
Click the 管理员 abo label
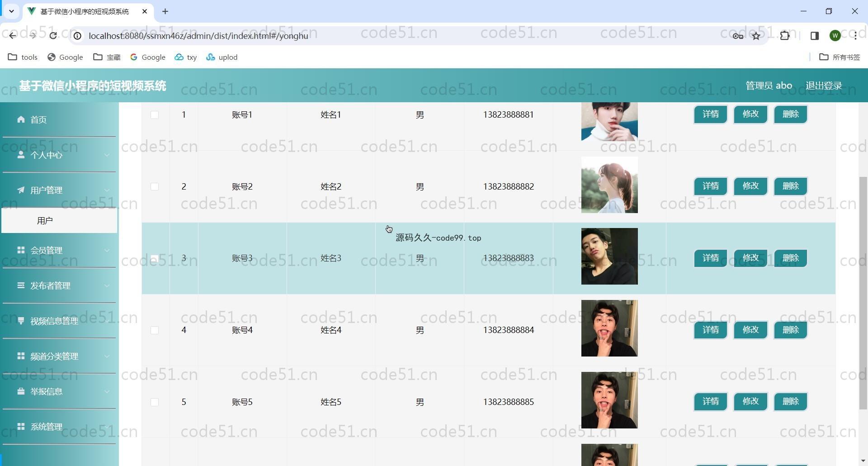pyautogui.click(x=769, y=86)
